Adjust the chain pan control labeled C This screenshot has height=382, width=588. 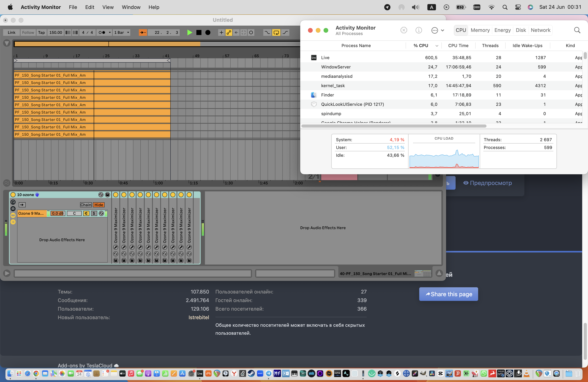point(74,214)
